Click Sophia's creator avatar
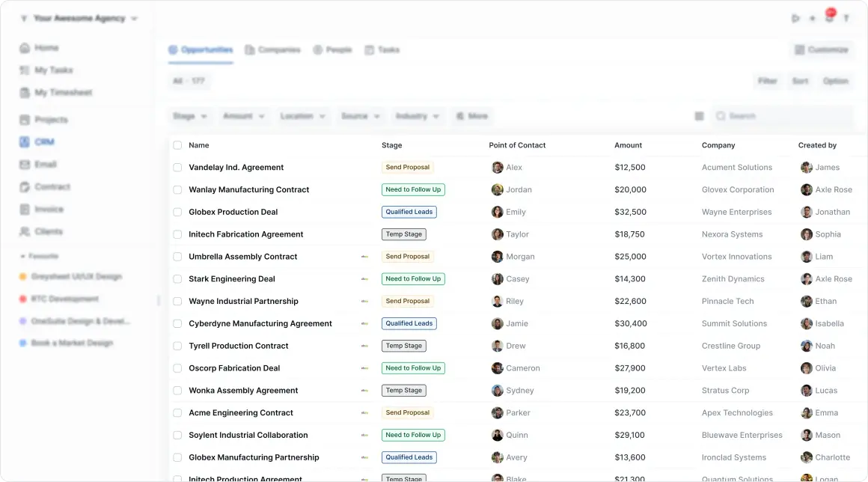 tap(806, 234)
